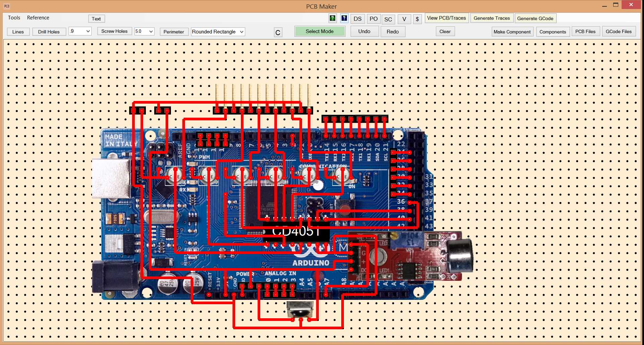Click the DS toolbar button
644x345 pixels.
(358, 19)
